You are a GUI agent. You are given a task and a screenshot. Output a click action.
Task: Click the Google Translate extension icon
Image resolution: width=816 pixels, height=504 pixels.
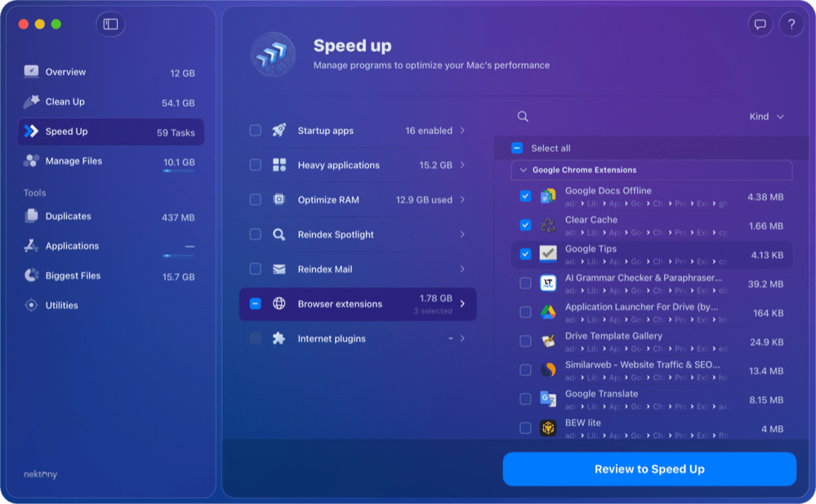pyautogui.click(x=548, y=399)
